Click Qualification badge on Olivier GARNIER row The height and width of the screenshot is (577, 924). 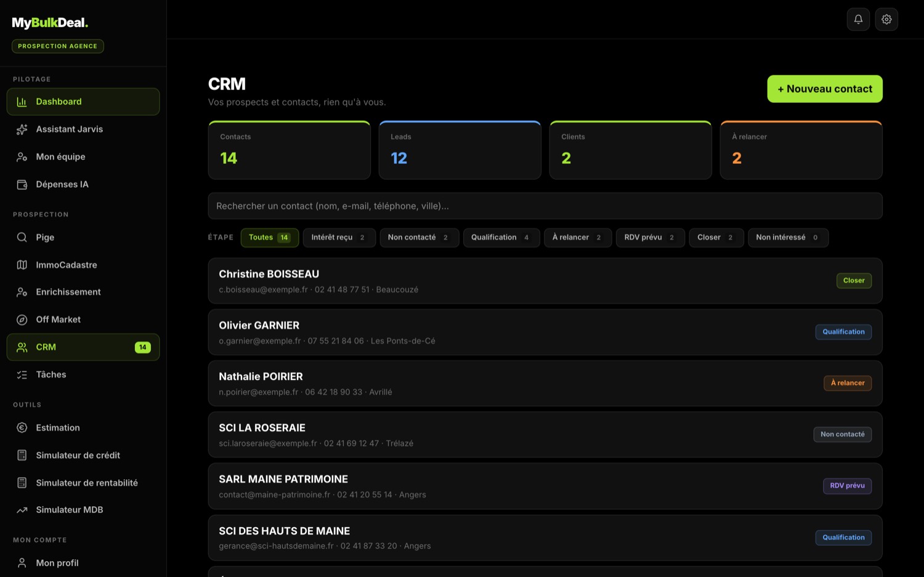(843, 332)
